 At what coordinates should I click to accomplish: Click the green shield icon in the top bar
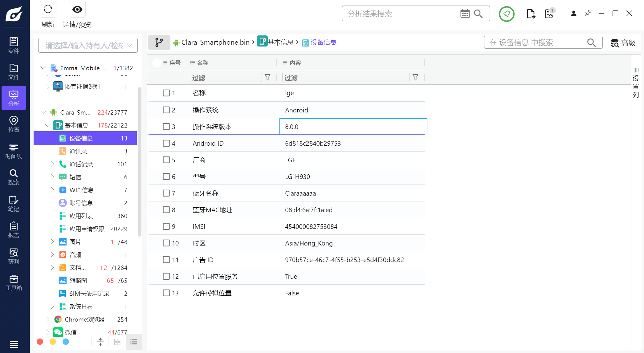click(507, 14)
